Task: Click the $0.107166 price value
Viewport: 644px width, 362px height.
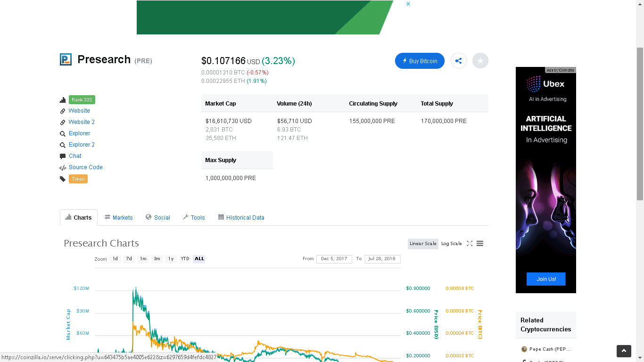Action: pyautogui.click(x=223, y=61)
